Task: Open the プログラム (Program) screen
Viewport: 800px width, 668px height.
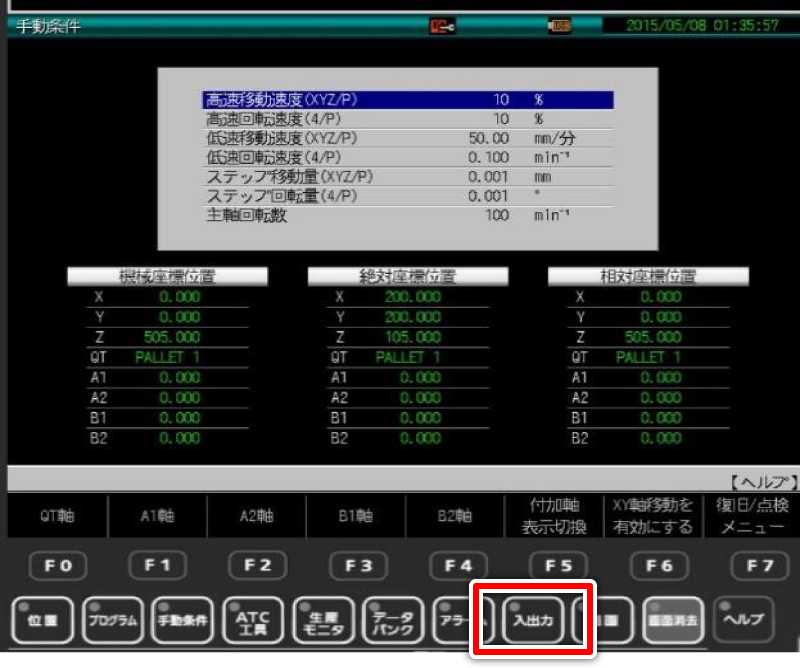Action: tap(112, 620)
